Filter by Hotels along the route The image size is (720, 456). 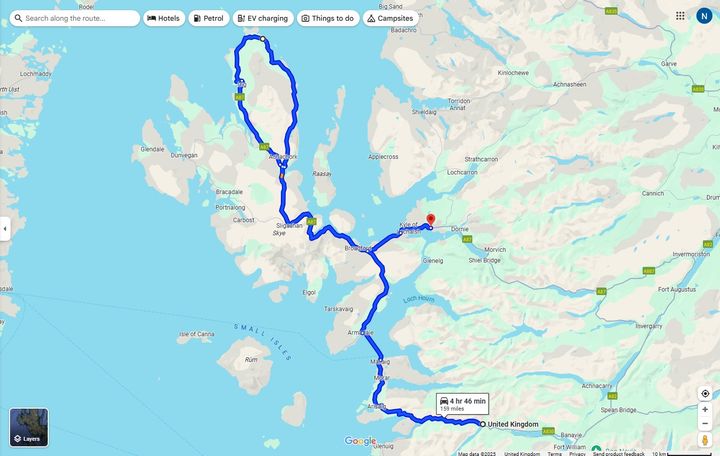(163, 18)
